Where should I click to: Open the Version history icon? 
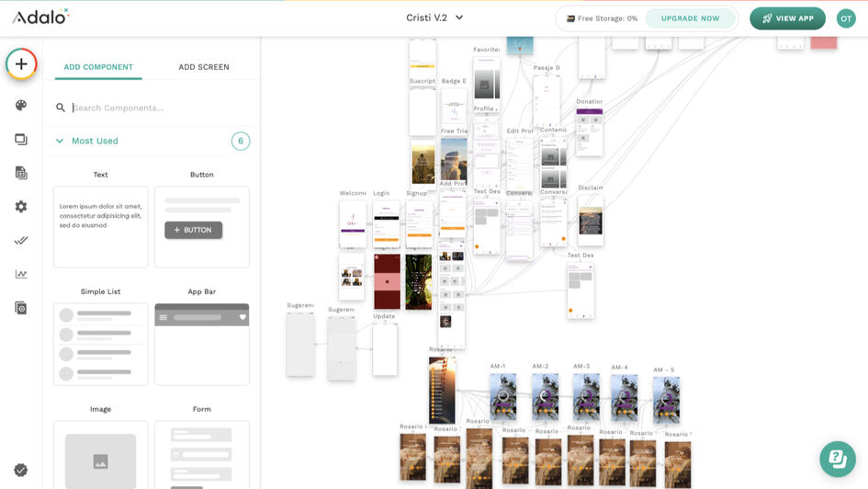(x=21, y=308)
